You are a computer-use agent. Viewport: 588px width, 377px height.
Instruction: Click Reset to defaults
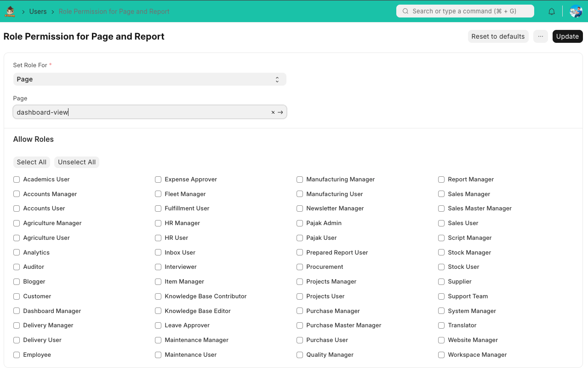coord(498,36)
